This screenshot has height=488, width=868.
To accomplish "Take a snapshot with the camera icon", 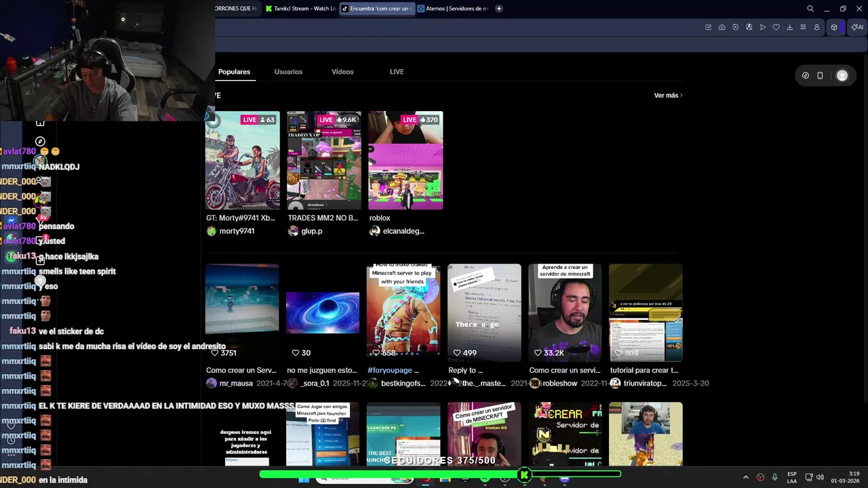I will 722,27.
